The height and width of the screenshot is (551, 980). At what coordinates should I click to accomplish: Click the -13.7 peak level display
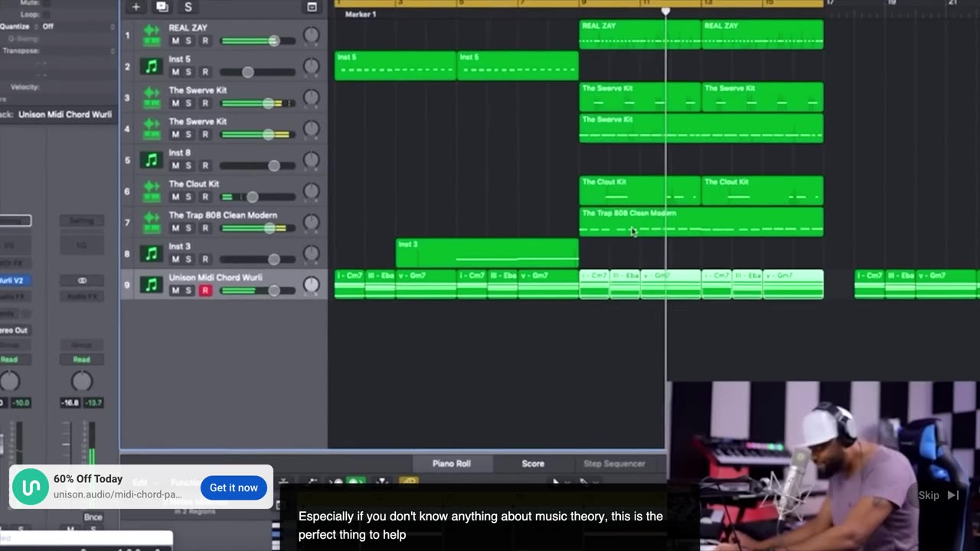93,403
